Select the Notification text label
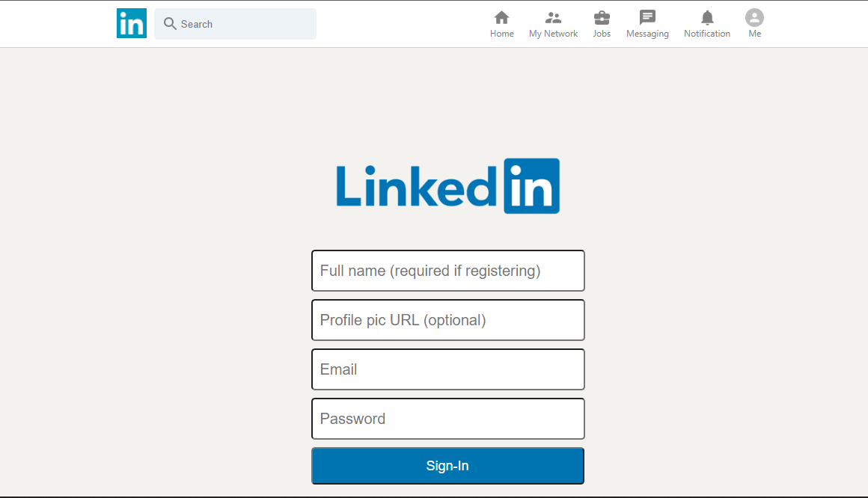868x498 pixels. pos(707,34)
